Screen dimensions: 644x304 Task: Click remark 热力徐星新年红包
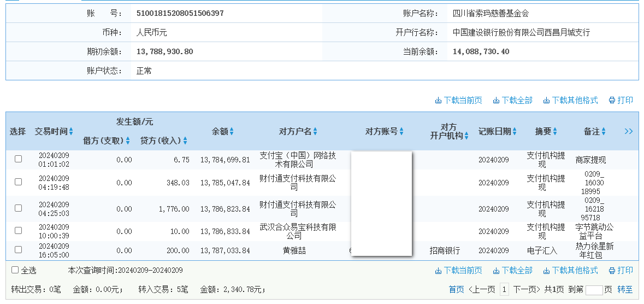point(594,250)
